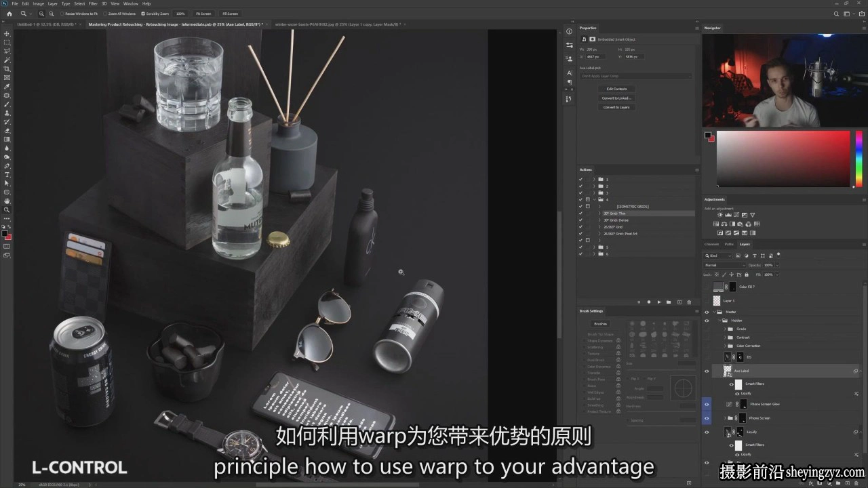Image resolution: width=868 pixels, height=488 pixels.
Task: Select the Blur tool
Action: (x=7, y=148)
